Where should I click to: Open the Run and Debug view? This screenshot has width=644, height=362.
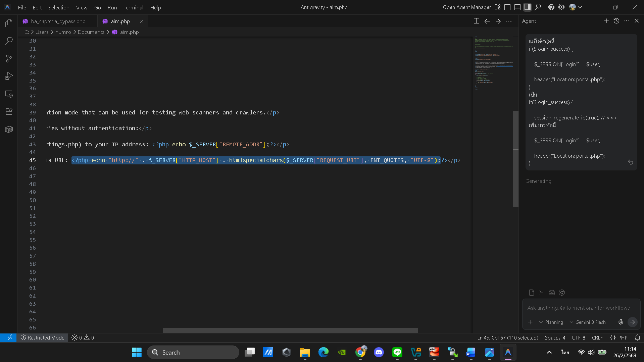tap(9, 76)
